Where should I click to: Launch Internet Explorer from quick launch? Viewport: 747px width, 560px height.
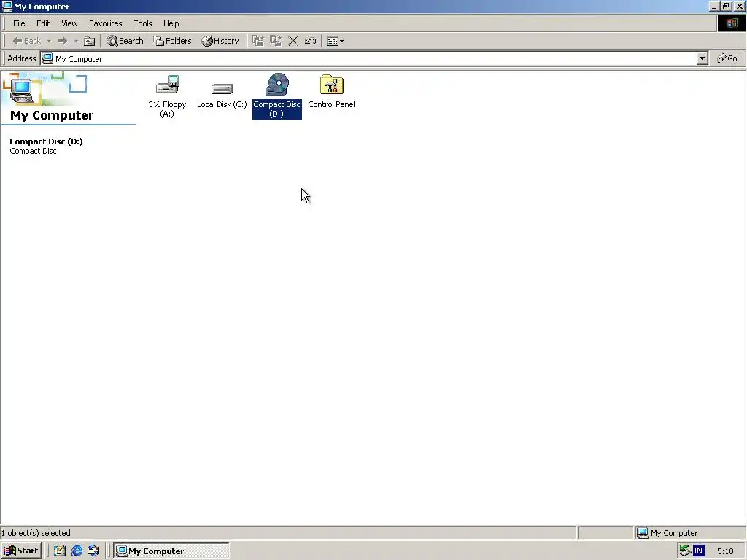[x=77, y=551]
